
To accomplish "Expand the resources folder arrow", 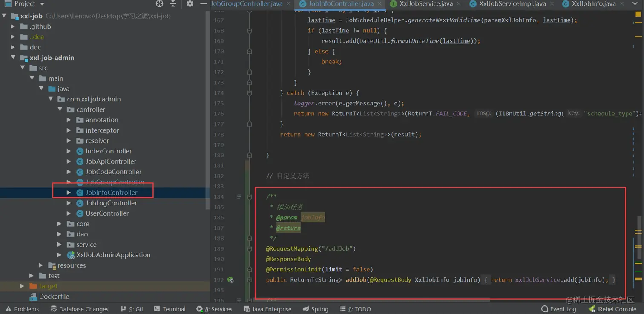I will pos(41,265).
